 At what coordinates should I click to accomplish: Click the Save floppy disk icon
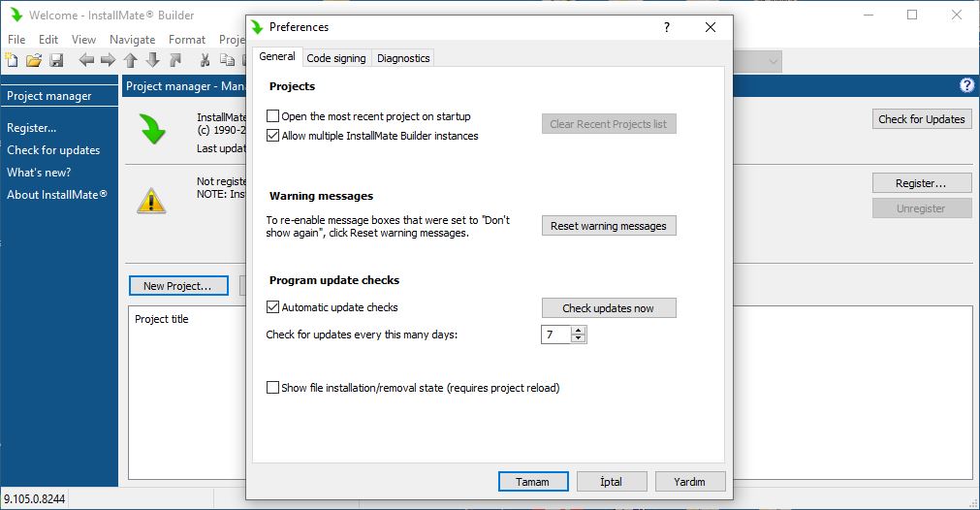tap(56, 60)
